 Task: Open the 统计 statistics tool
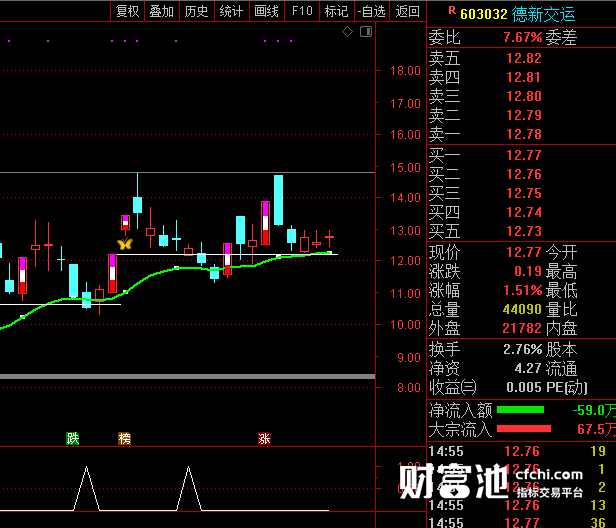(231, 11)
